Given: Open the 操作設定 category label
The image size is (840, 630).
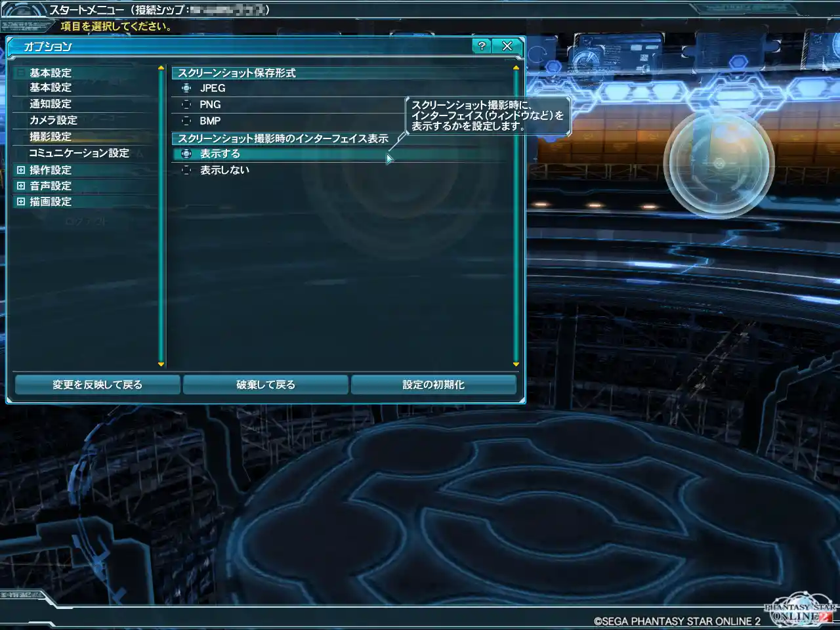Looking at the screenshot, I should 51,170.
